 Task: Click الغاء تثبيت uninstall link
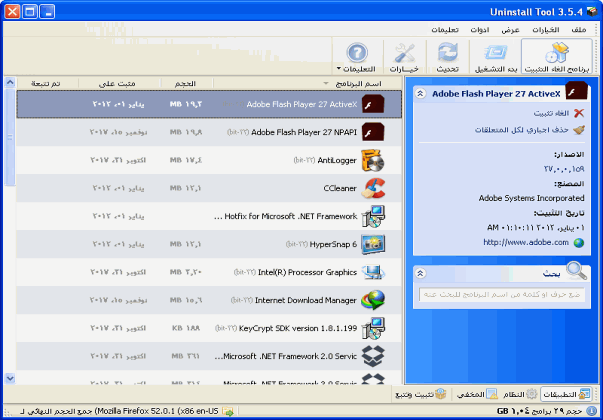click(551, 113)
